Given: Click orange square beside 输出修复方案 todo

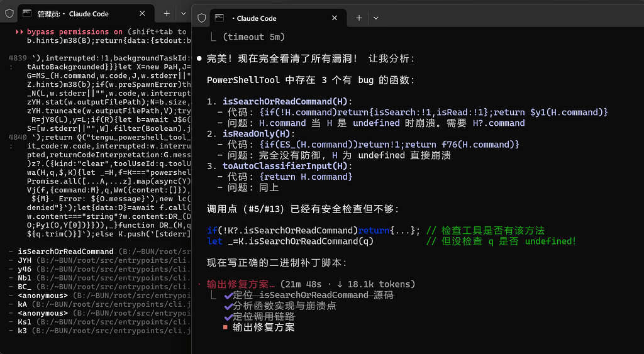Looking at the screenshot, I should [x=226, y=328].
